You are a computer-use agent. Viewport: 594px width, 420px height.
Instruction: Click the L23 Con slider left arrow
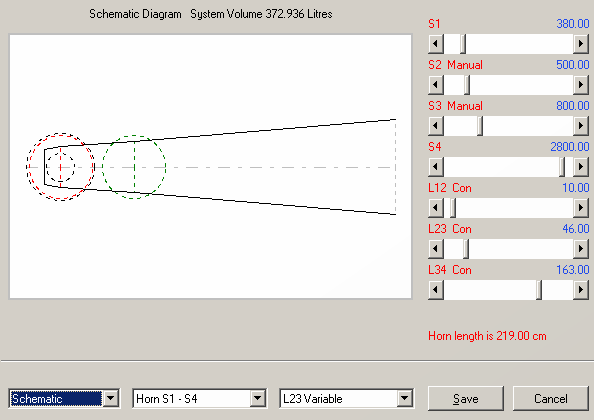coord(436,249)
